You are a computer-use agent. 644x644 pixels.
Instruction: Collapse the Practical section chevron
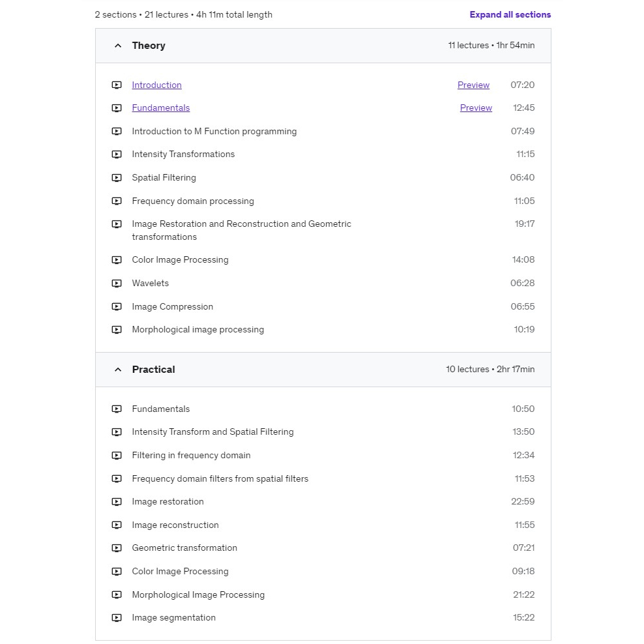click(x=118, y=370)
